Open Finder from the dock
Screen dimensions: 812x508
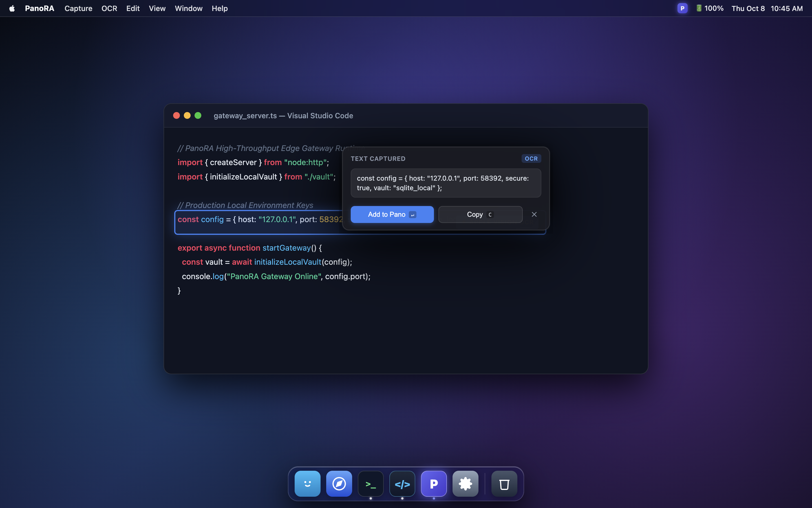click(307, 484)
